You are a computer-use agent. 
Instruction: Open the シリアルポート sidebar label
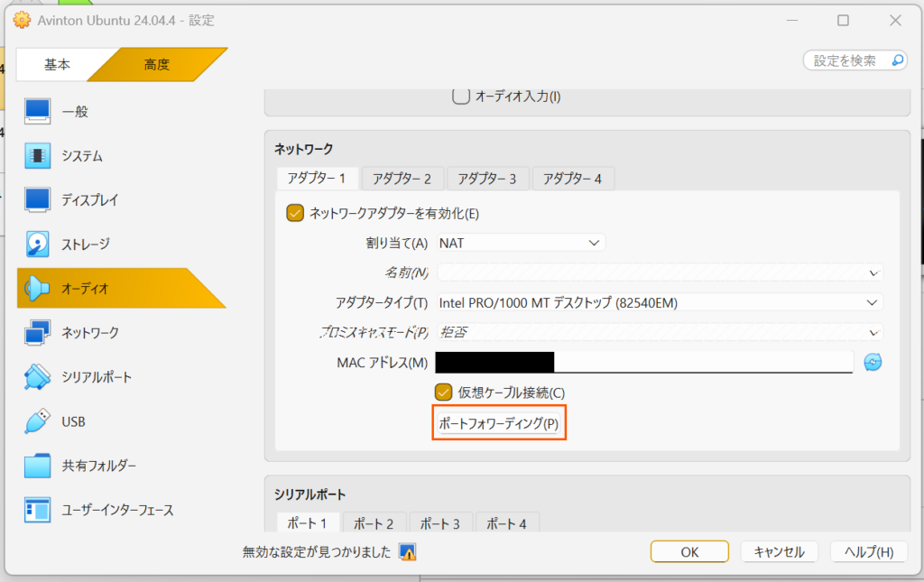[97, 377]
